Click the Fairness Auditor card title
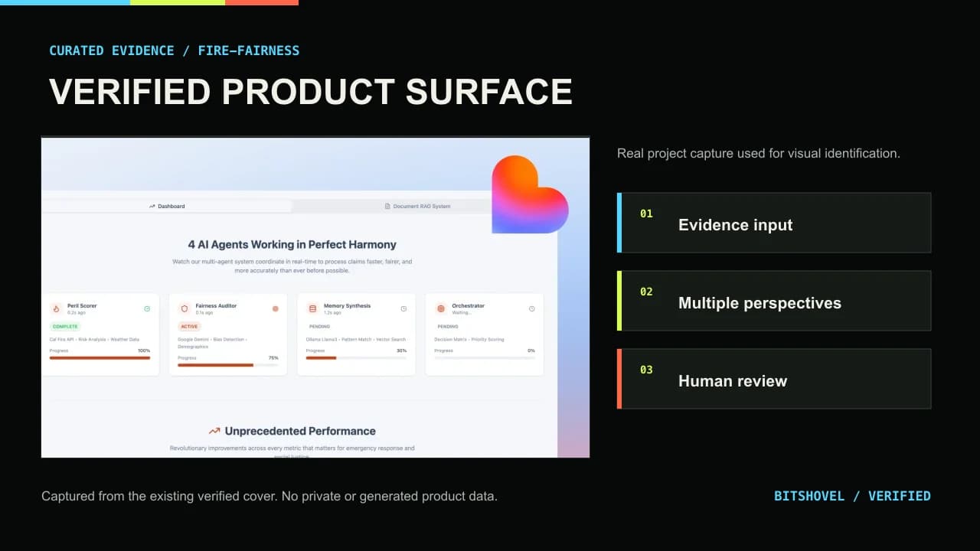 [216, 305]
